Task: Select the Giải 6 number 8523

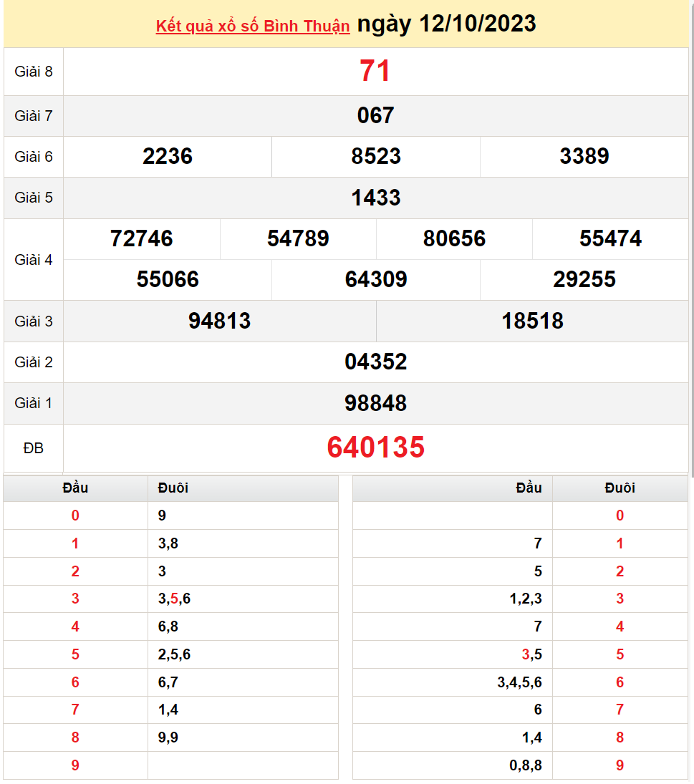Action: [375, 157]
